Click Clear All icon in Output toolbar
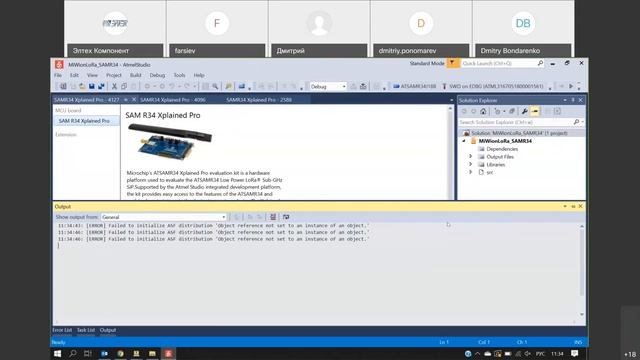Image resolution: width=640 pixels, height=360 pixels. click(273, 217)
